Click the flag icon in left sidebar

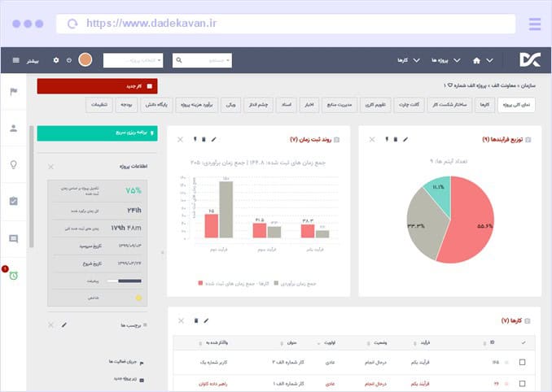click(x=13, y=91)
